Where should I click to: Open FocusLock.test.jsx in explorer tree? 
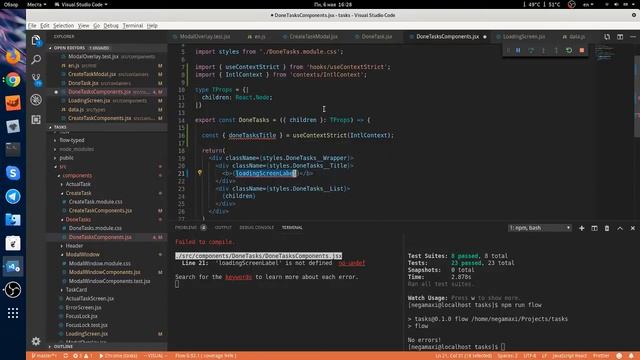pos(87,325)
